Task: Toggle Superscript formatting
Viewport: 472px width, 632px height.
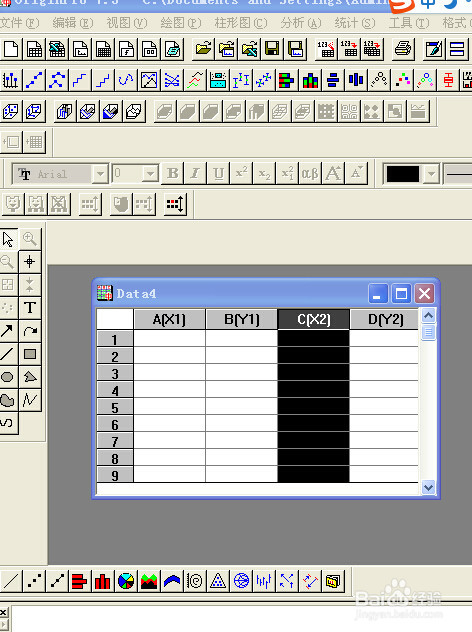Action: 241,174
